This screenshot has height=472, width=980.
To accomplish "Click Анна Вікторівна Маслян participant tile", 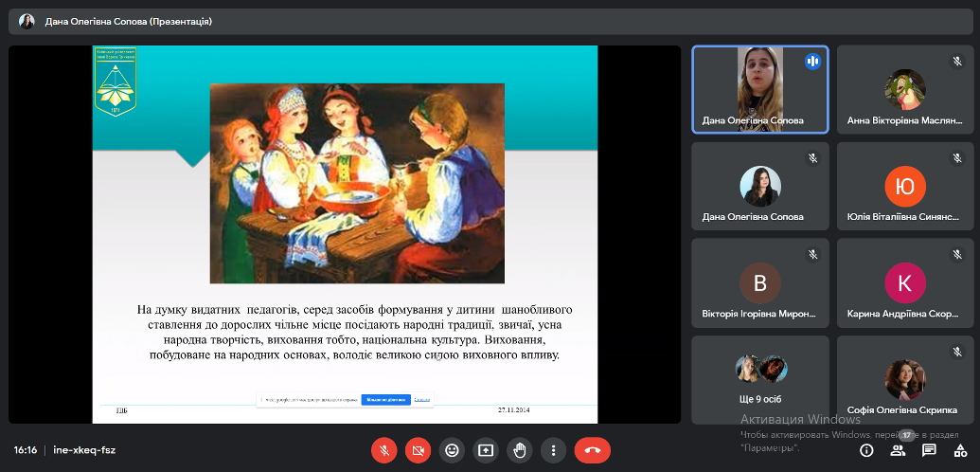I will (x=904, y=89).
